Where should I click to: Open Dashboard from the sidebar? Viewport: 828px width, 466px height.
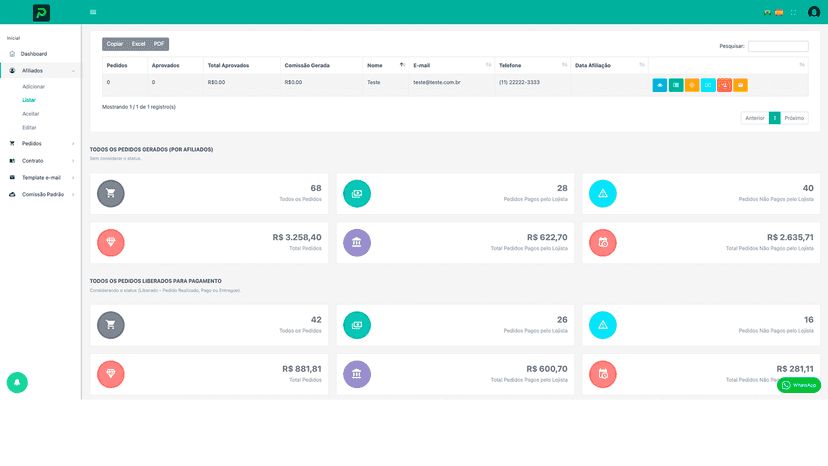pos(34,54)
